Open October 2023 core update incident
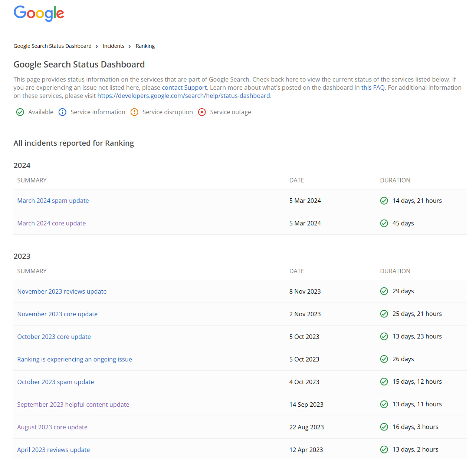 tap(54, 337)
